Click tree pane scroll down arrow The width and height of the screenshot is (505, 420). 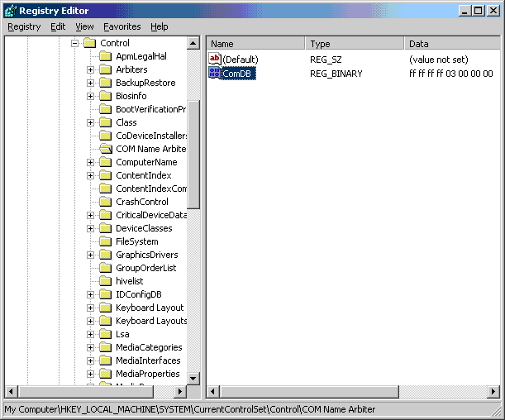[x=193, y=378]
